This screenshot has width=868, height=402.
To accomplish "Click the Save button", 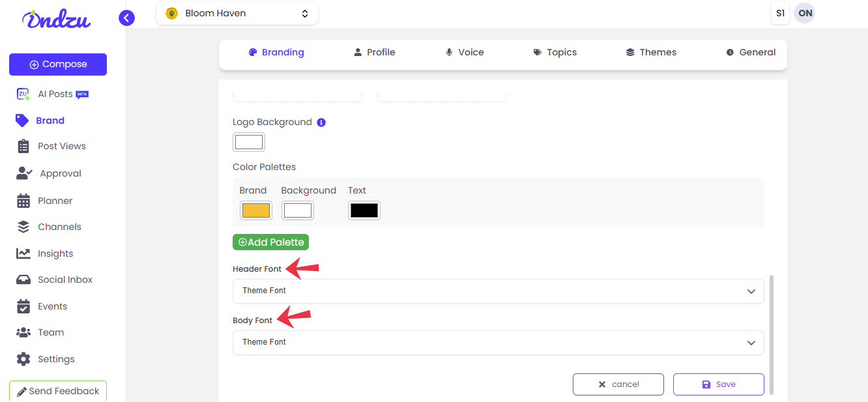I will pos(718,384).
